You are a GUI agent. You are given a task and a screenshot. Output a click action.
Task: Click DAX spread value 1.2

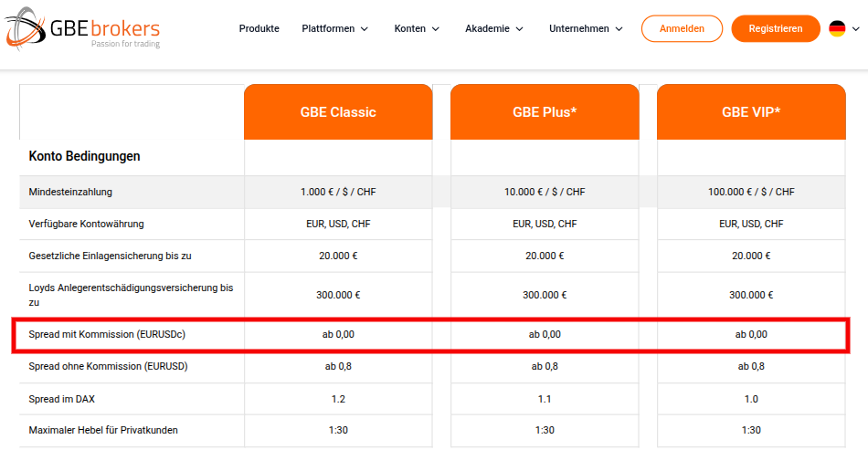[338, 399]
